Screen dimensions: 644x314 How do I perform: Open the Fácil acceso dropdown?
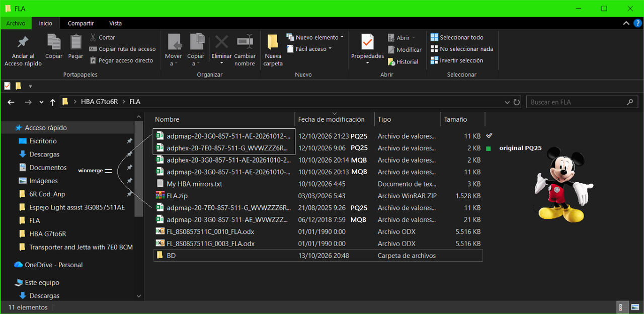(x=309, y=49)
